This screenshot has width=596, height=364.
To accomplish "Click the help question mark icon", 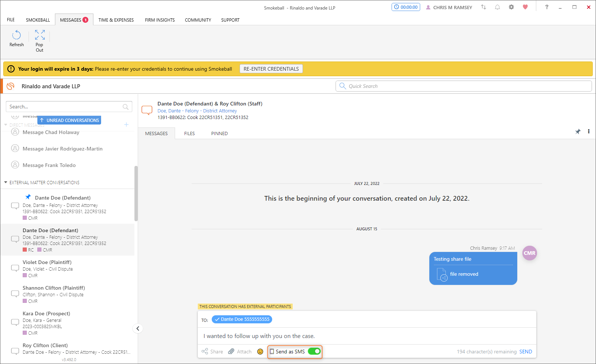I will [x=547, y=7].
